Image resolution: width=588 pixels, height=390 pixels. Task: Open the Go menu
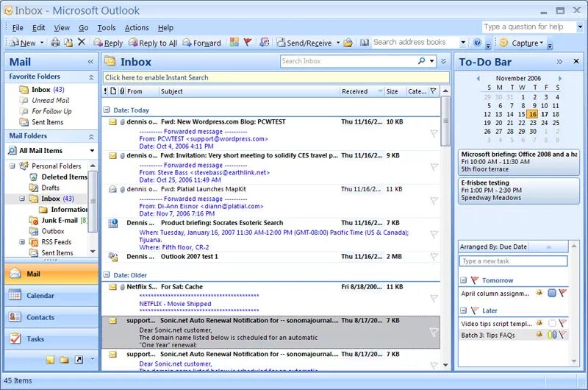(83, 28)
